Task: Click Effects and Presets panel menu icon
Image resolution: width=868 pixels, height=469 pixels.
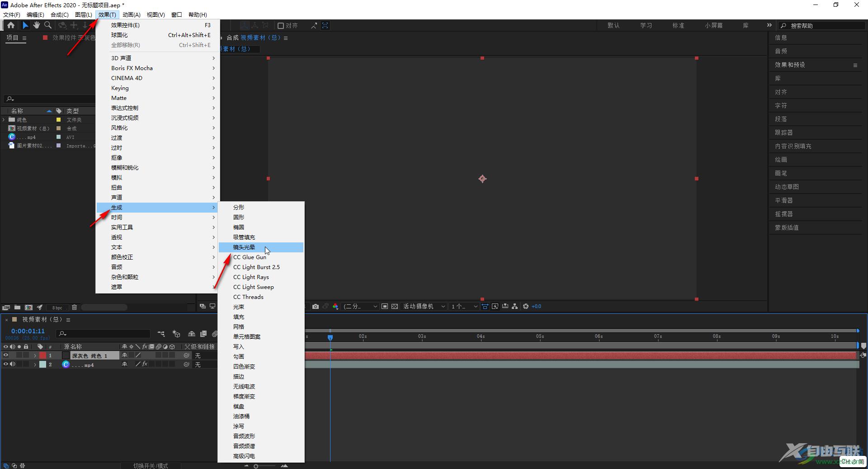Action: point(855,65)
